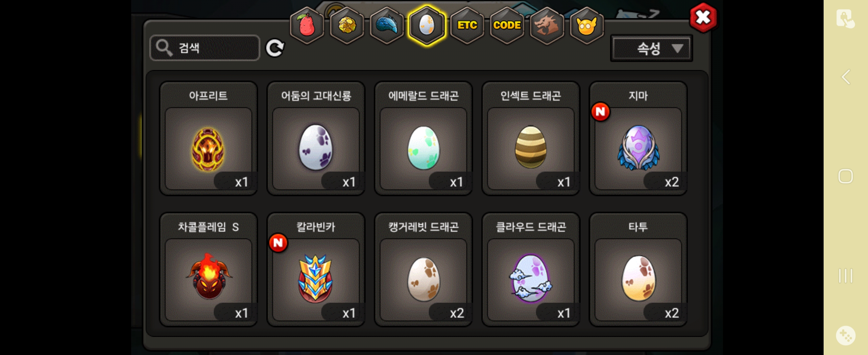Pick the 에메랄드 드래곤 egg
The width and height of the screenshot is (868, 355).
coord(423,138)
